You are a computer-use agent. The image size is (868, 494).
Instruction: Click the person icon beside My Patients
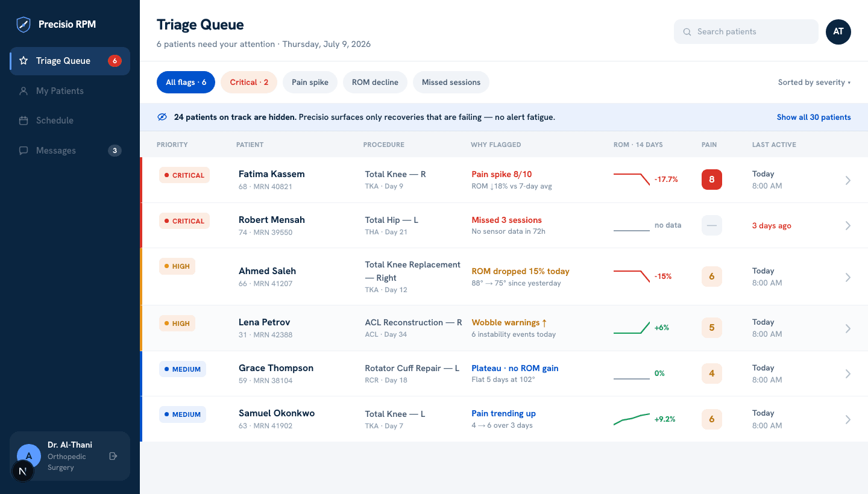point(24,91)
